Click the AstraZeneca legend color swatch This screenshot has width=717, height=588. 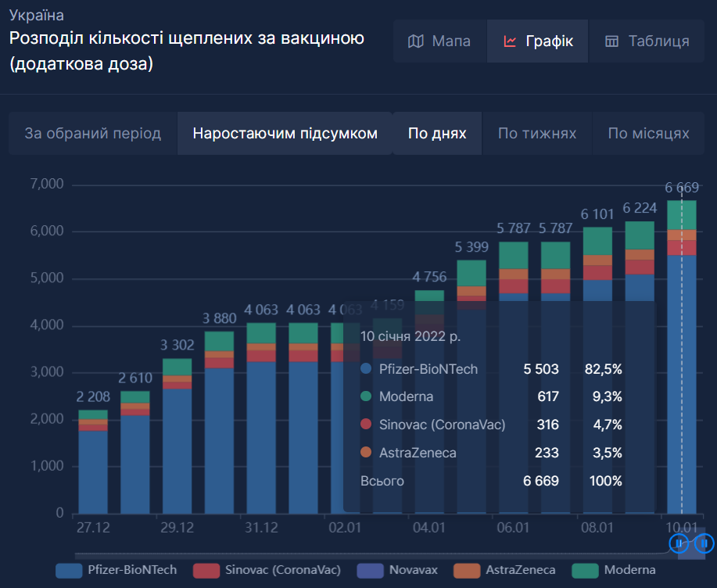point(466,570)
